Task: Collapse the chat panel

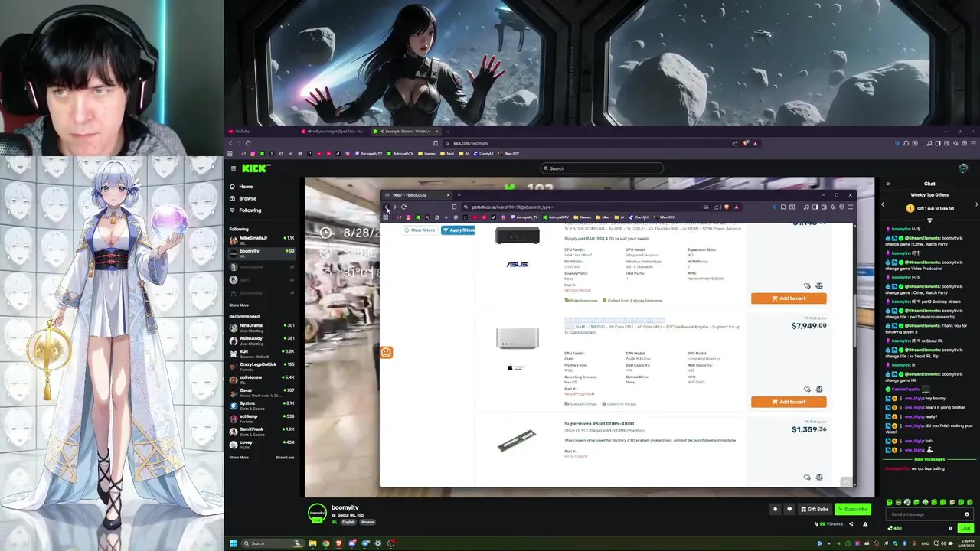Action: [888, 184]
